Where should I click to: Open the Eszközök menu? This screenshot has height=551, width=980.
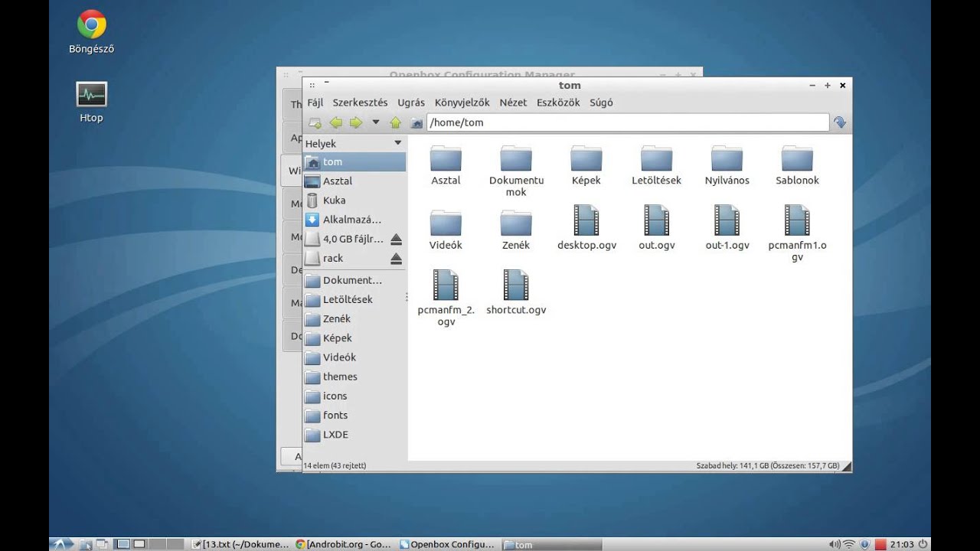(558, 103)
